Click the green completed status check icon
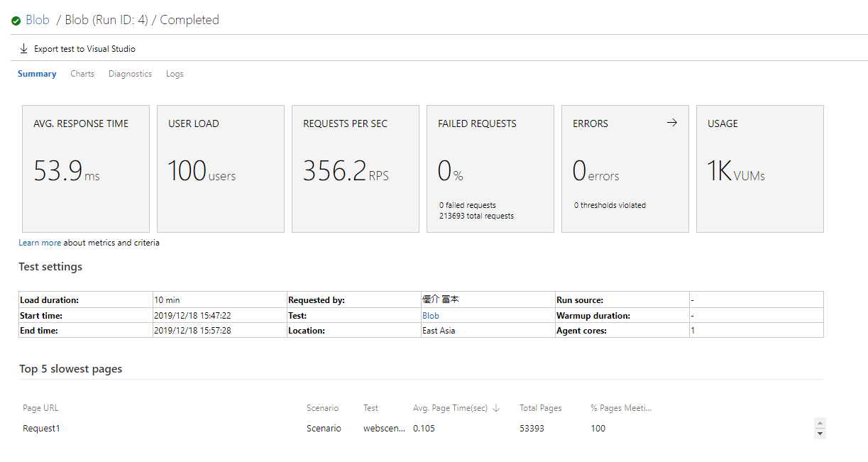868x462 pixels. (x=16, y=21)
